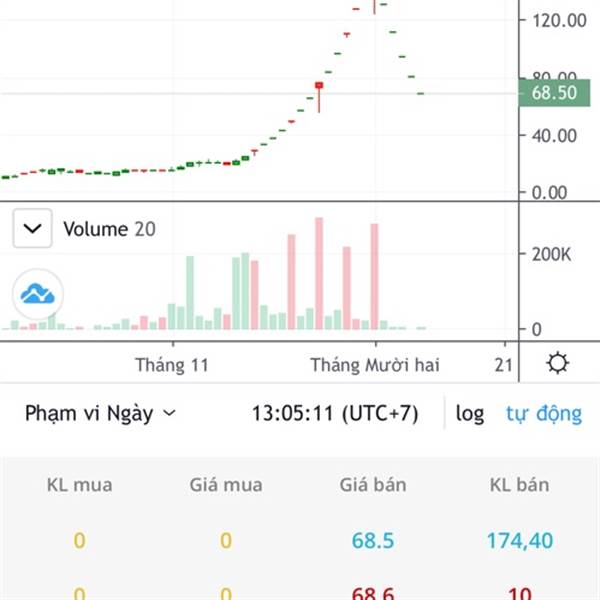
Task: Collapse the Volume indicator chevron button
Action: pos(32,228)
